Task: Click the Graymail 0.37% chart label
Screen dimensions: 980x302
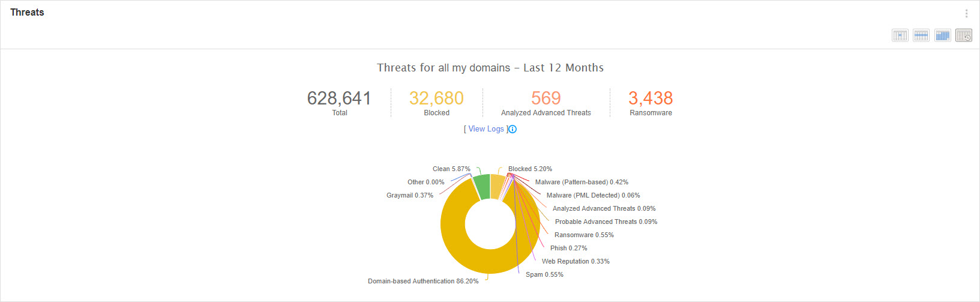Action: (x=409, y=195)
